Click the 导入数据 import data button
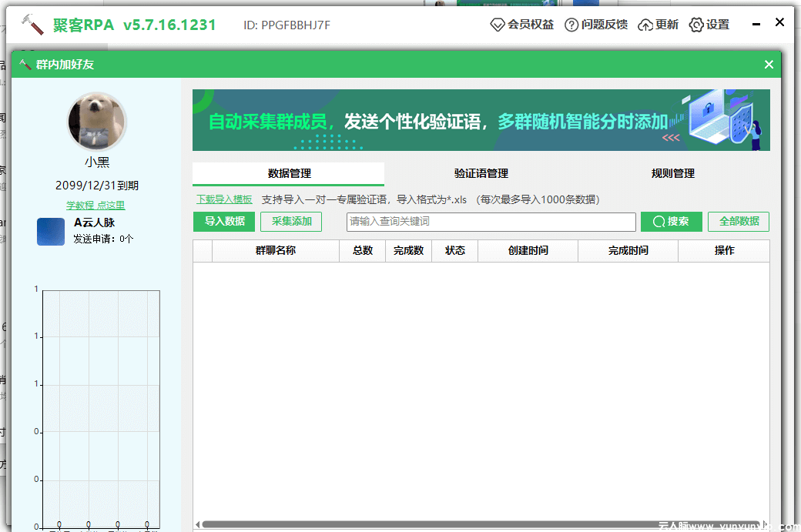 [x=223, y=222]
